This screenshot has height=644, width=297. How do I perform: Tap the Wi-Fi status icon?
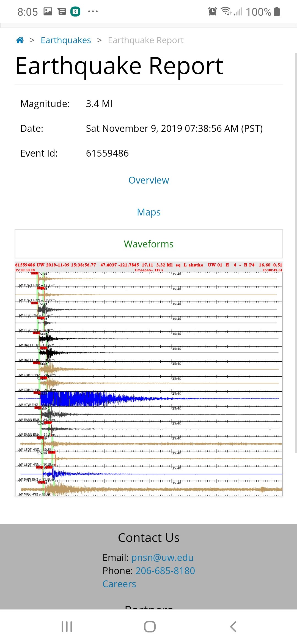click(226, 12)
